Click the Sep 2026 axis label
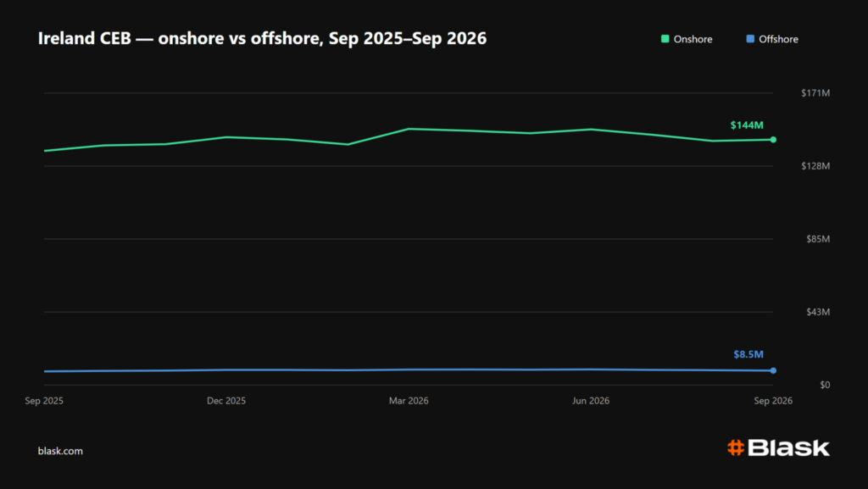 pos(773,401)
